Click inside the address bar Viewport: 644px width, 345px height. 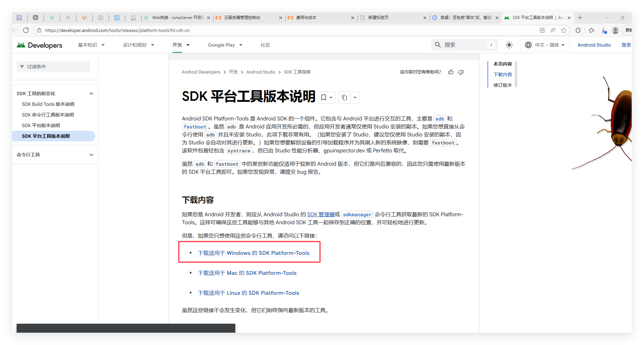(x=133, y=30)
